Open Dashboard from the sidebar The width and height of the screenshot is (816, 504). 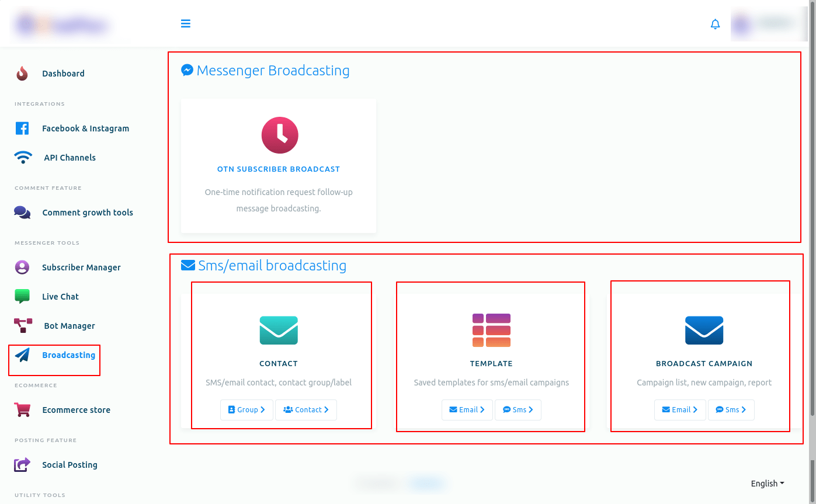[63, 74]
